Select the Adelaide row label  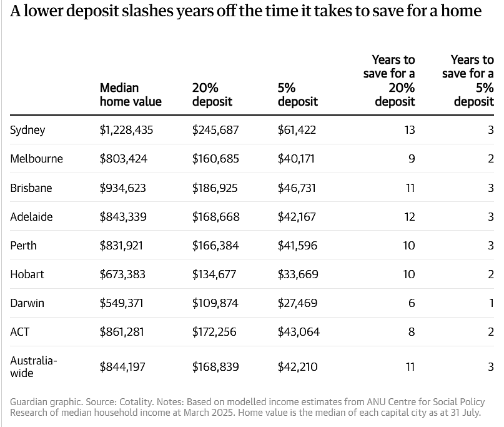tap(31, 216)
